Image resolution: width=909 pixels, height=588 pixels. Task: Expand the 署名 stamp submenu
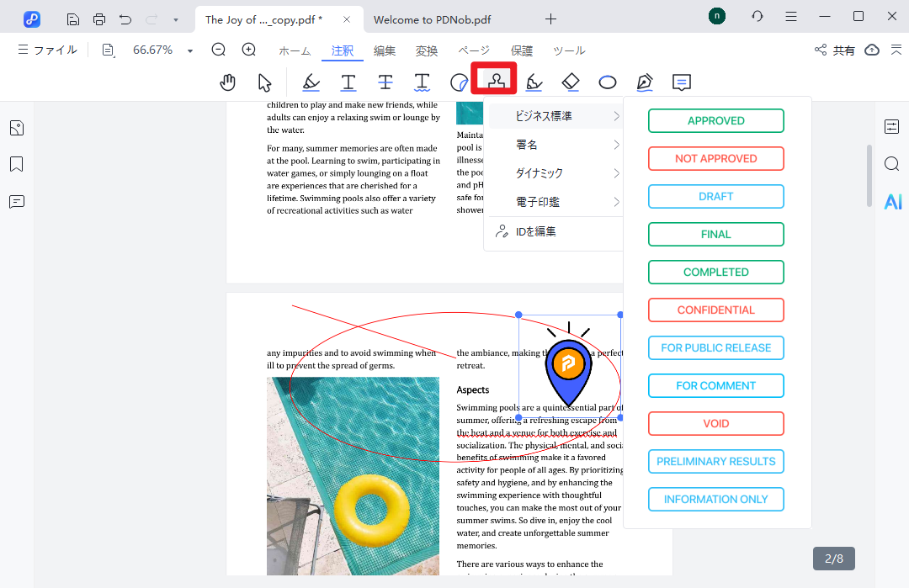click(555, 145)
